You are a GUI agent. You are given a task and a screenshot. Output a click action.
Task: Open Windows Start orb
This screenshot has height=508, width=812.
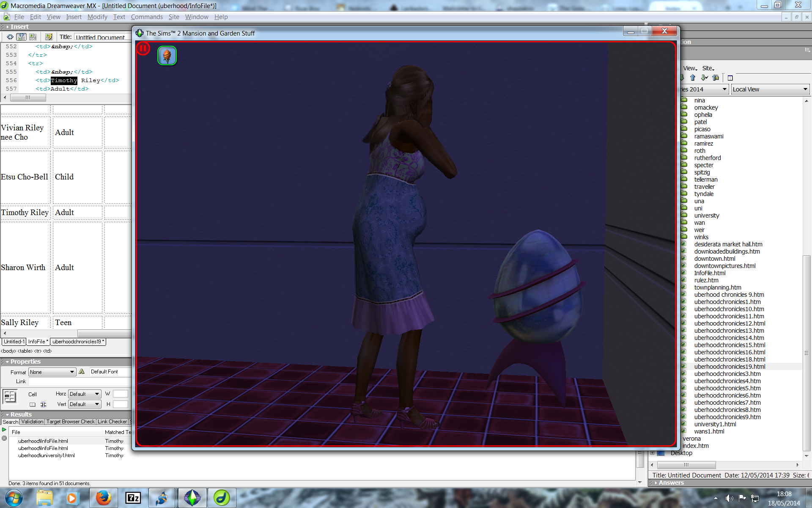[14, 498]
